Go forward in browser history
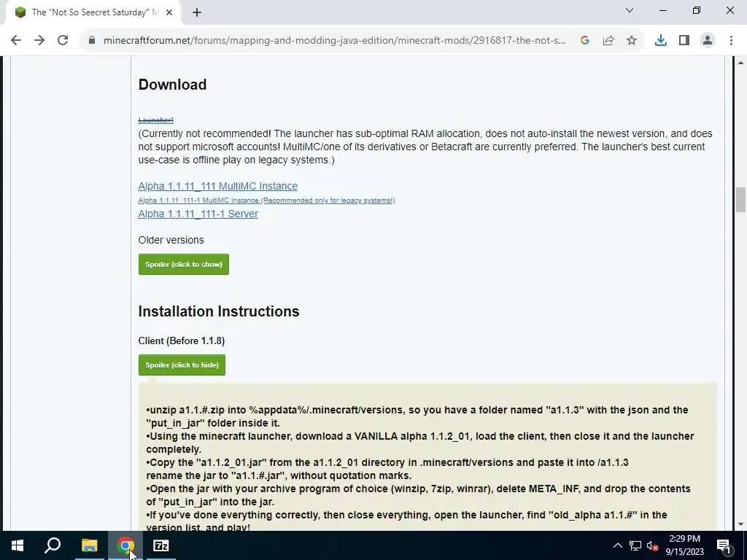This screenshot has height=560, width=747. click(39, 41)
